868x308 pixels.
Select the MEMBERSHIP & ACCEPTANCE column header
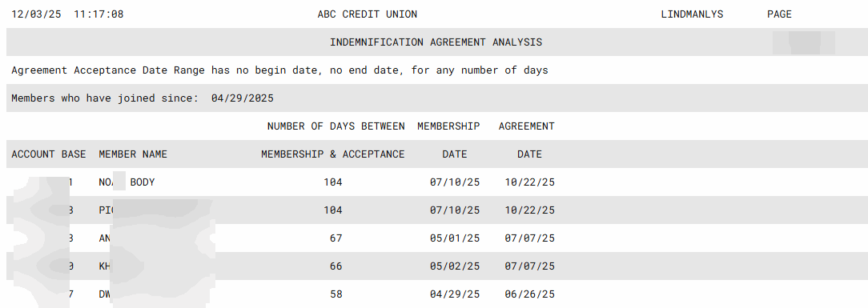click(x=332, y=154)
